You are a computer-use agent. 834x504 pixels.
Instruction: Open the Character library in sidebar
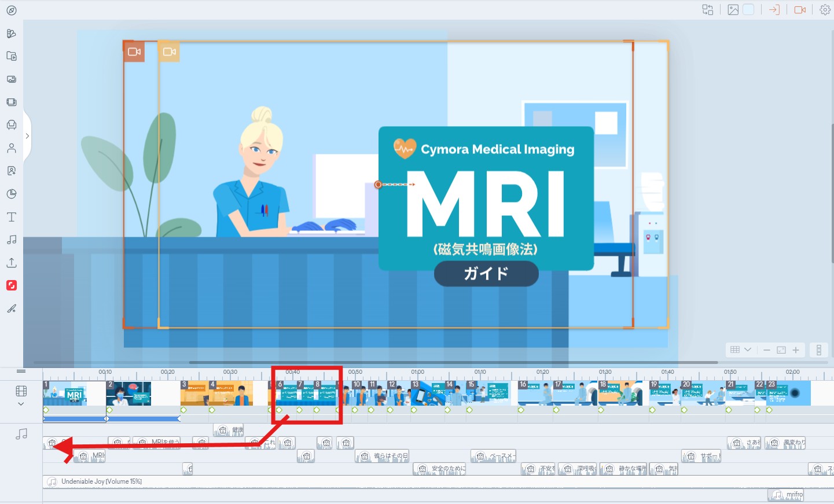pos(12,148)
